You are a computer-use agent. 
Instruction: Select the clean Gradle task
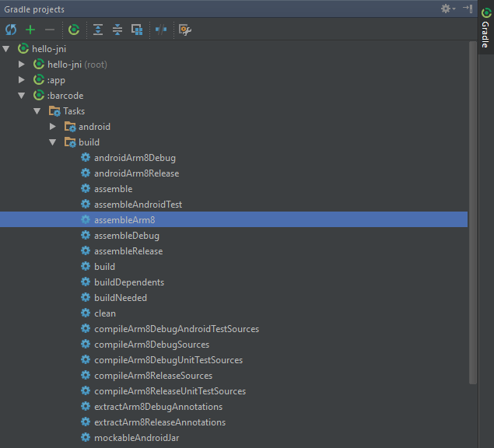coord(104,313)
